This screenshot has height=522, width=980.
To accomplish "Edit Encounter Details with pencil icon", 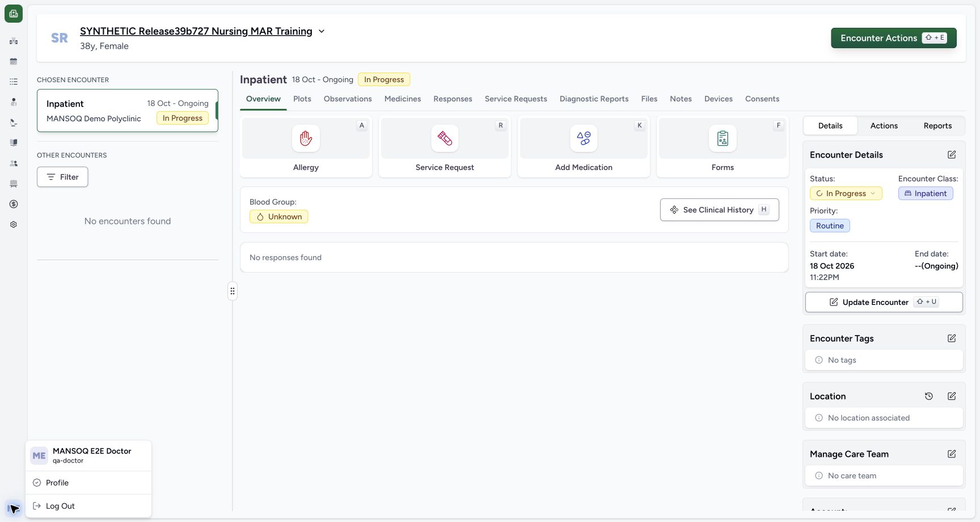I will coord(952,155).
